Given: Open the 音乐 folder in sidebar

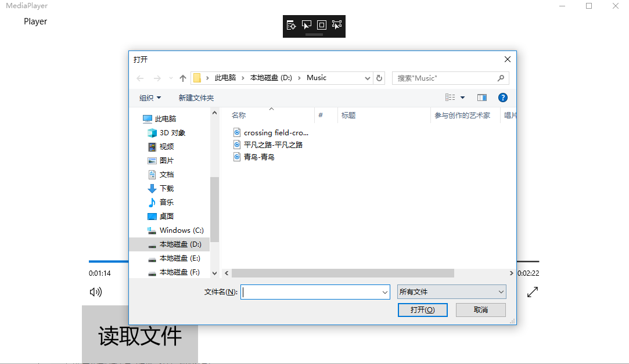Looking at the screenshot, I should click(167, 202).
